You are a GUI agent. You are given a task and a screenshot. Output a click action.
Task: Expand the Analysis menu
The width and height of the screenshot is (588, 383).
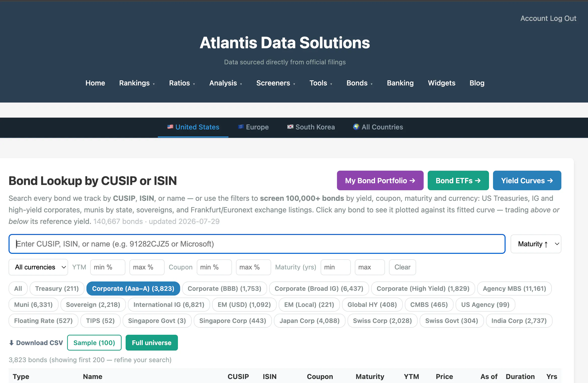tap(226, 83)
